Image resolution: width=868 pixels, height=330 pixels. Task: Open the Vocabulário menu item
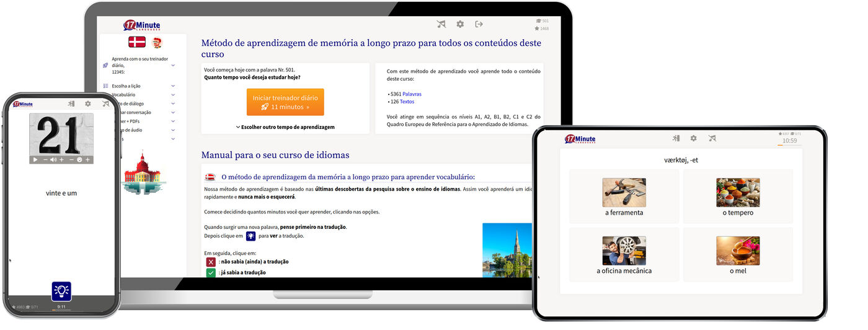123,95
